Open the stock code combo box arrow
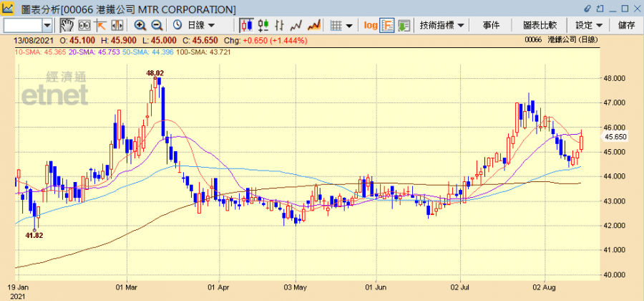This screenshot has height=301, width=644. coord(47,25)
